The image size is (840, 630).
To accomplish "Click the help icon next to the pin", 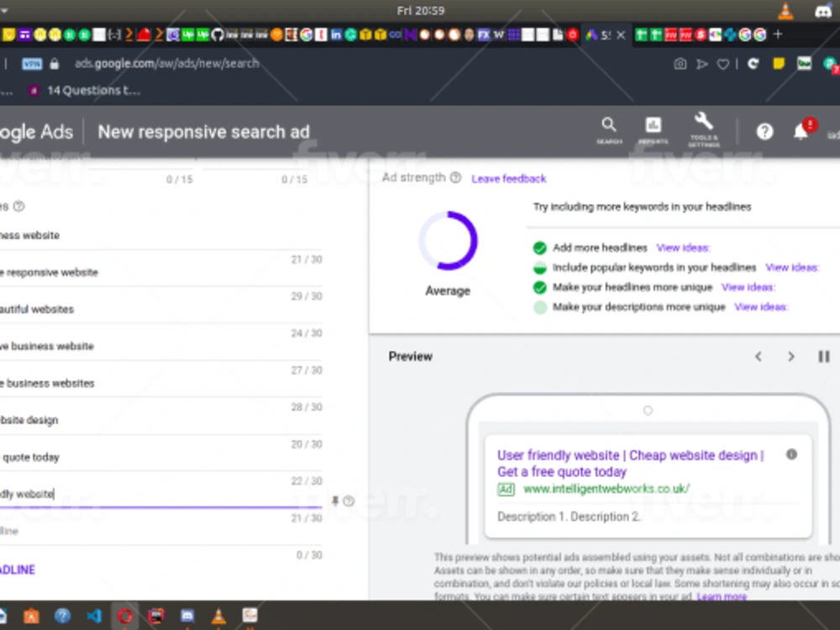I will pyautogui.click(x=349, y=501).
